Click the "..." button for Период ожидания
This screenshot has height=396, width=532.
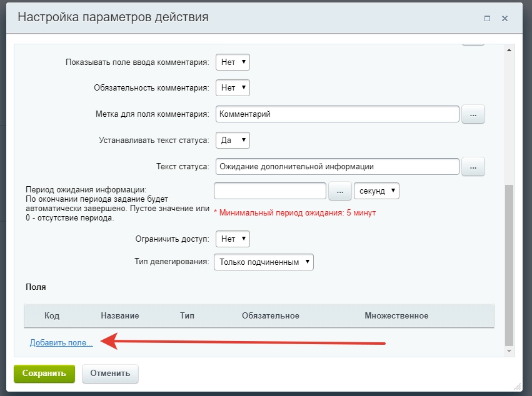341,191
